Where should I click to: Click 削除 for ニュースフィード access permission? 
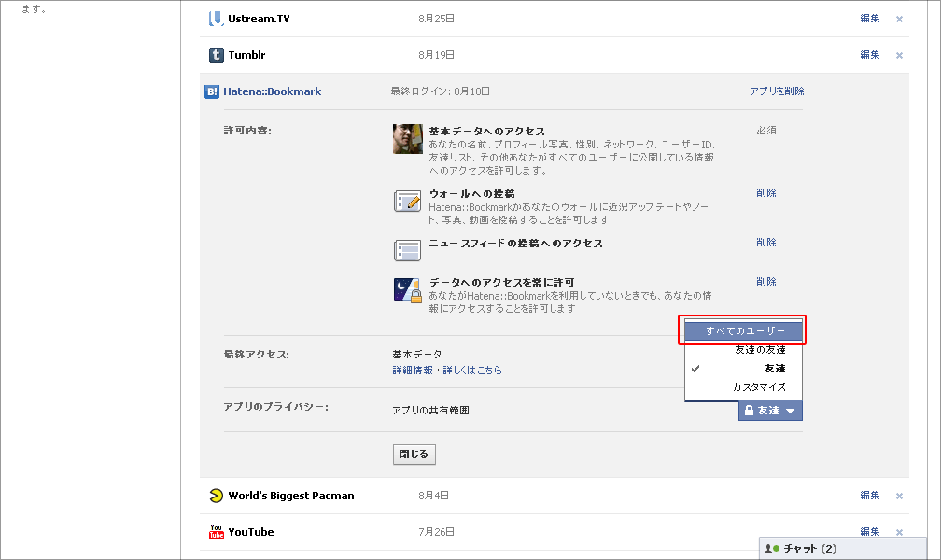point(766,243)
